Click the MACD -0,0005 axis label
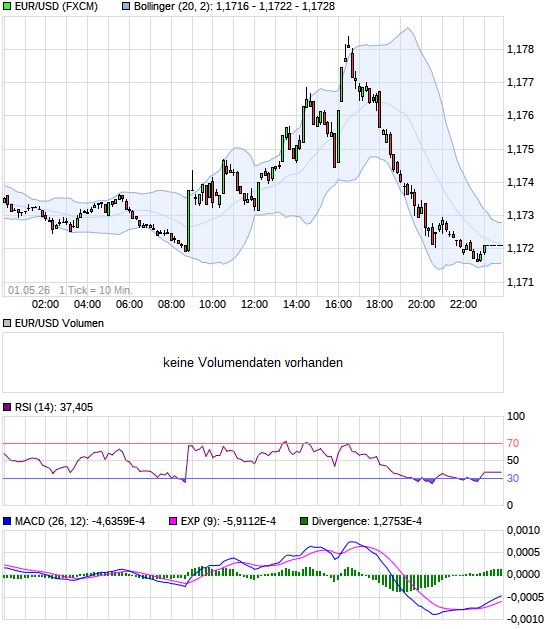Viewport: 545px width, 629px height. tap(523, 597)
